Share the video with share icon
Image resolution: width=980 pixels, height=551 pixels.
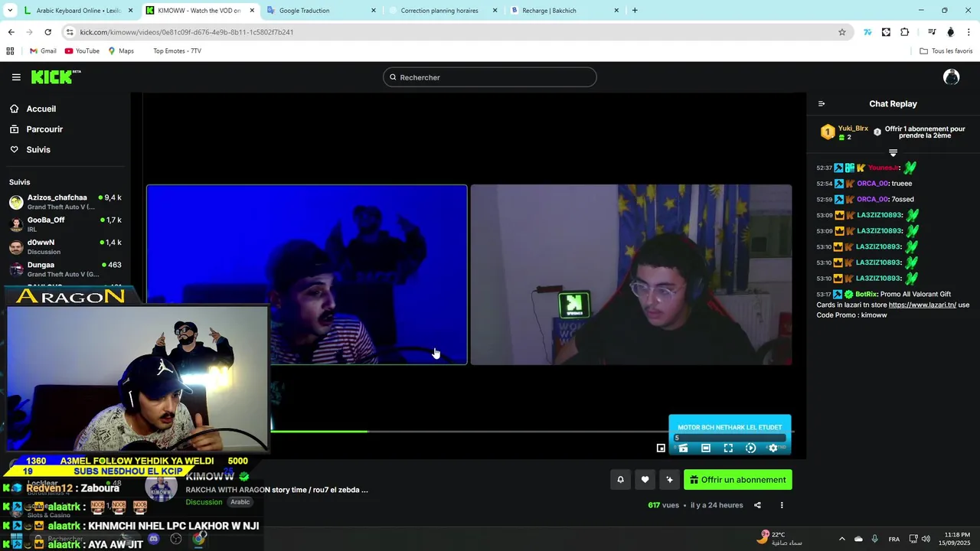757,505
